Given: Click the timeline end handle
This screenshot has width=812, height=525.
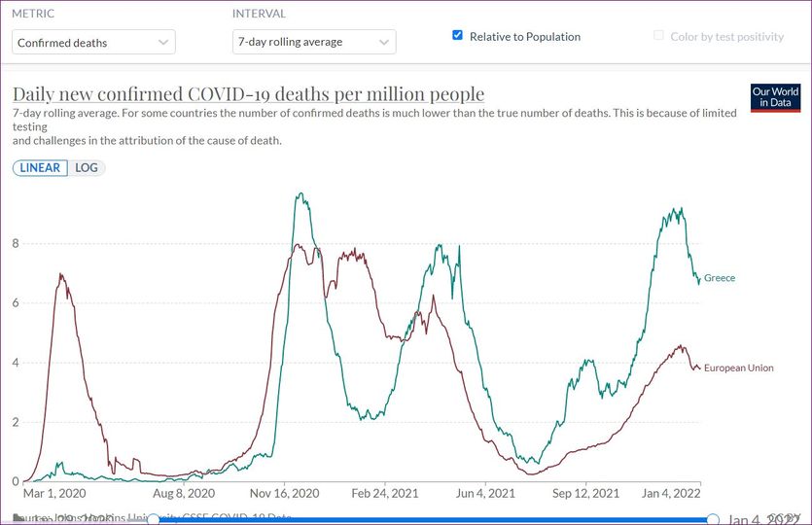Looking at the screenshot, I should click(713, 520).
